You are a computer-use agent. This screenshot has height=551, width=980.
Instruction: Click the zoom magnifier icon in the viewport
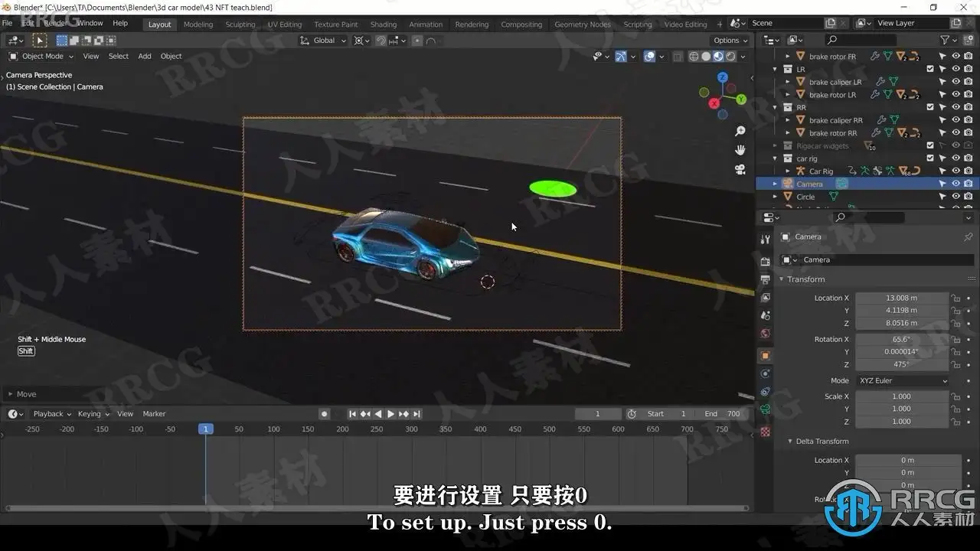click(740, 132)
